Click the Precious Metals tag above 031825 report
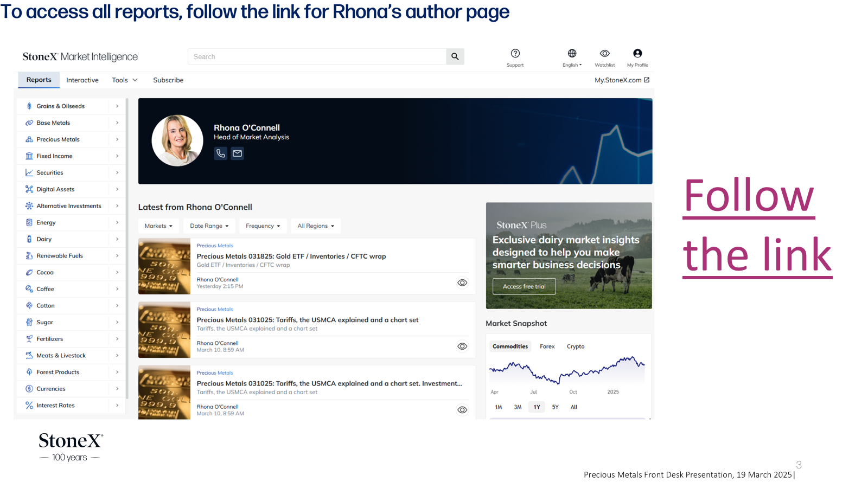 [215, 246]
